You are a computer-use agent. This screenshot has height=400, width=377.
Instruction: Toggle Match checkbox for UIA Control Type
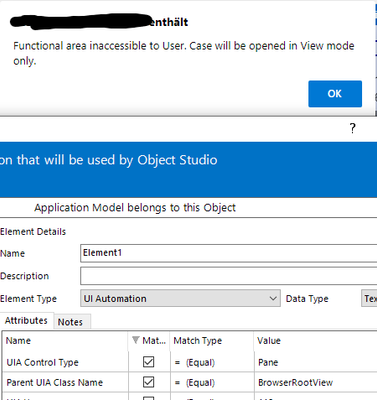tap(148, 362)
